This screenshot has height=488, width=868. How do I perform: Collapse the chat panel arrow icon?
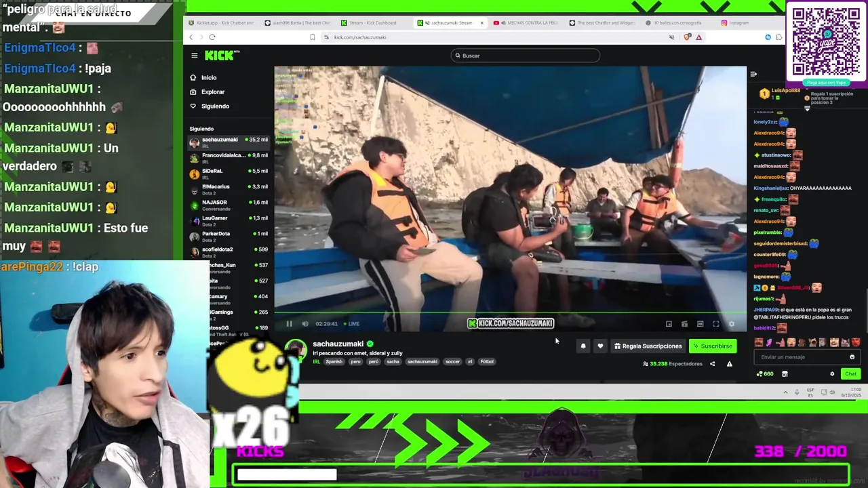click(x=753, y=74)
